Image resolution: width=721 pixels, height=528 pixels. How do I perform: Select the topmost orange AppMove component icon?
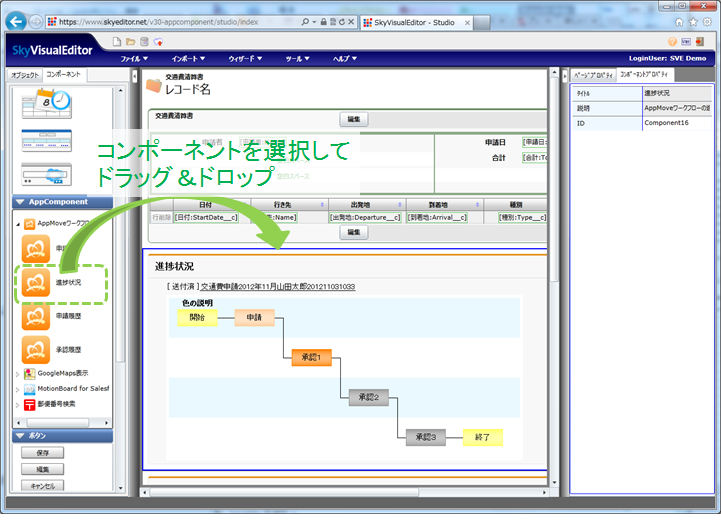pos(36,249)
